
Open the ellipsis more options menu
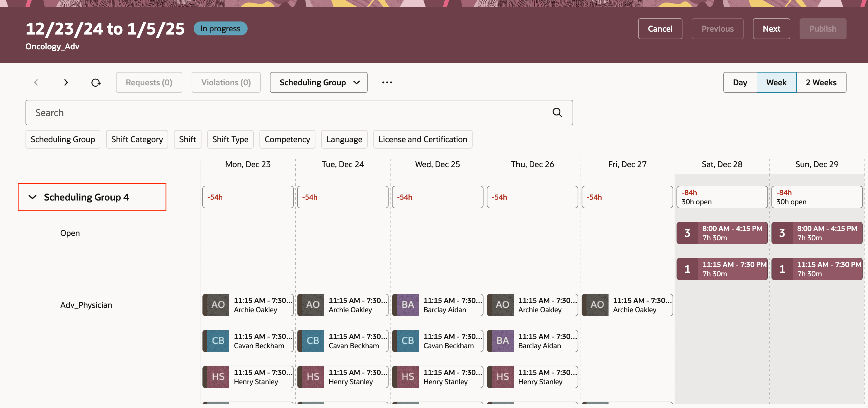[x=387, y=82]
